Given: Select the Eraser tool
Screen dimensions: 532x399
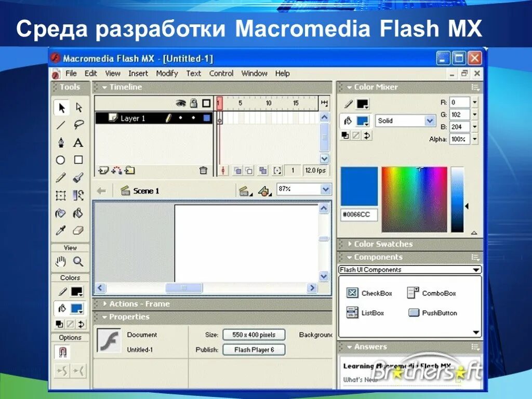Looking at the screenshot, I should (x=78, y=231).
